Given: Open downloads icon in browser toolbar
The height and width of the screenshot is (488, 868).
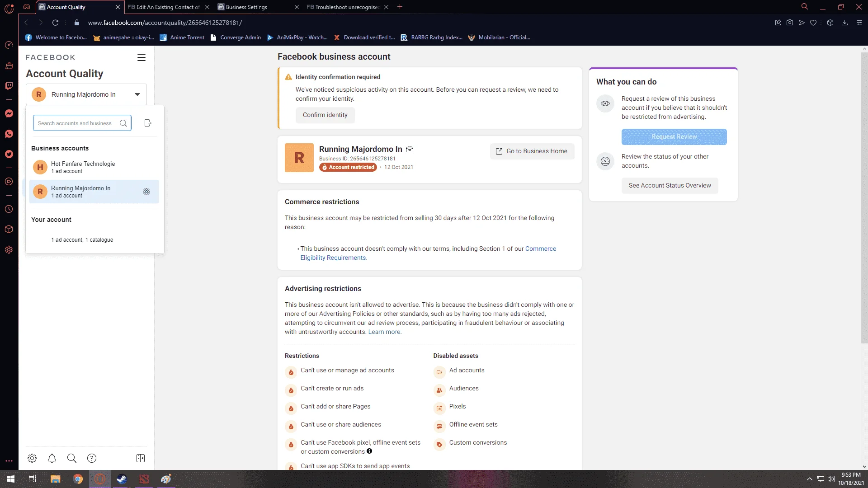Looking at the screenshot, I should [844, 23].
